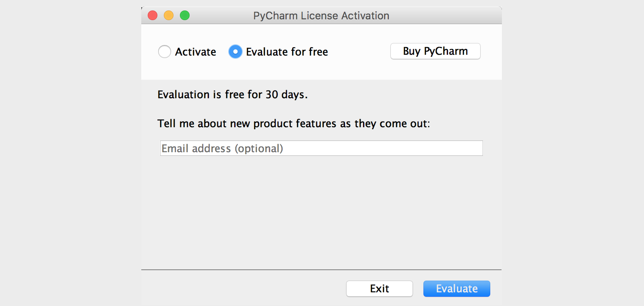Click the empty gray area below the email field
The height and width of the screenshot is (306, 644).
[321, 209]
